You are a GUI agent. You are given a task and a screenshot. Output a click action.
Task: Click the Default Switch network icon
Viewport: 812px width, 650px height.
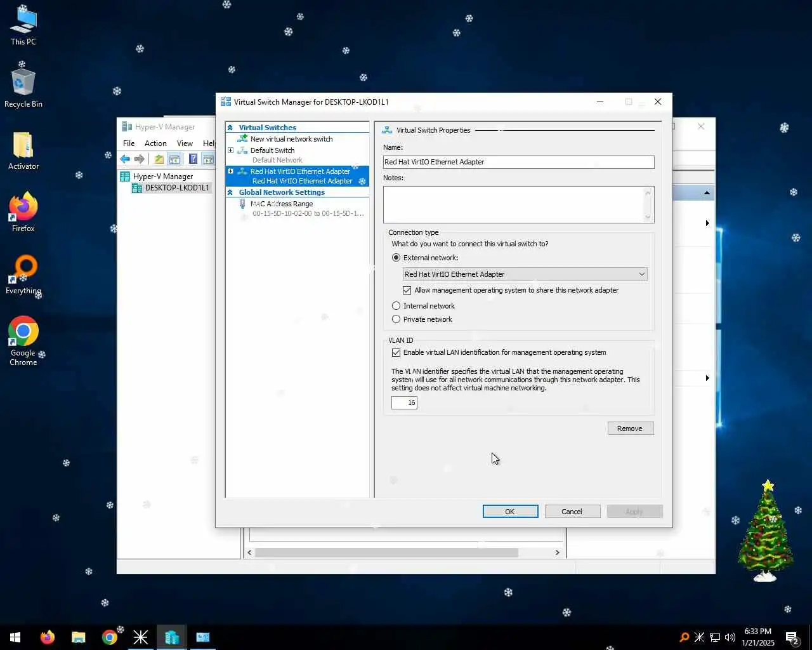[x=242, y=150]
